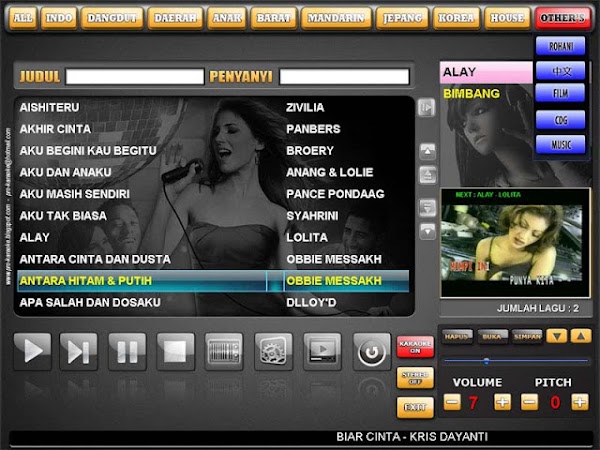Viewport: 600px width, 450px height.
Task: Click singer name ZIVILIA
Action: coord(305,108)
